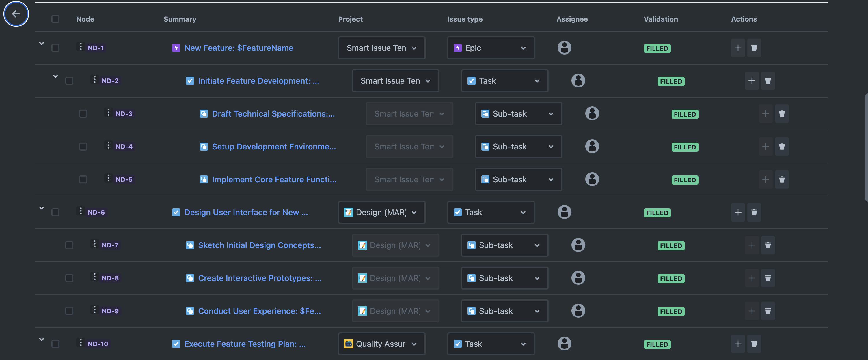Delete the ND-1 node with its trash icon

[x=754, y=48]
